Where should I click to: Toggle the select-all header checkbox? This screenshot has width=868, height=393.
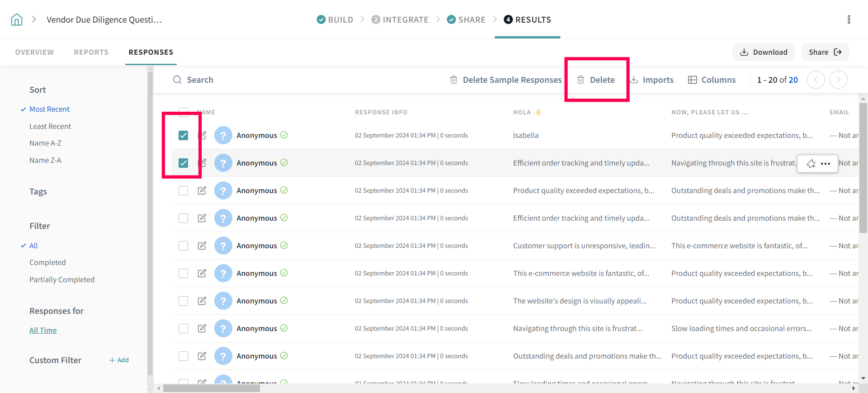point(183,112)
